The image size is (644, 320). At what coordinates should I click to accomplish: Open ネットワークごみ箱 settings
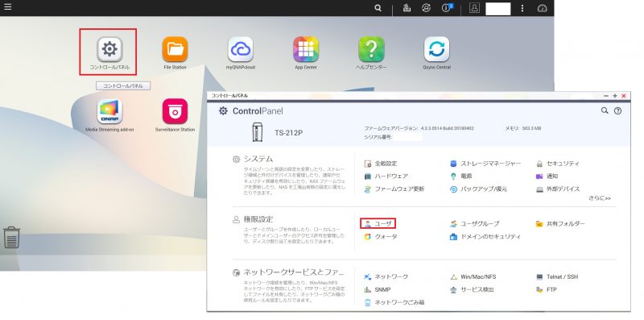[394, 302]
